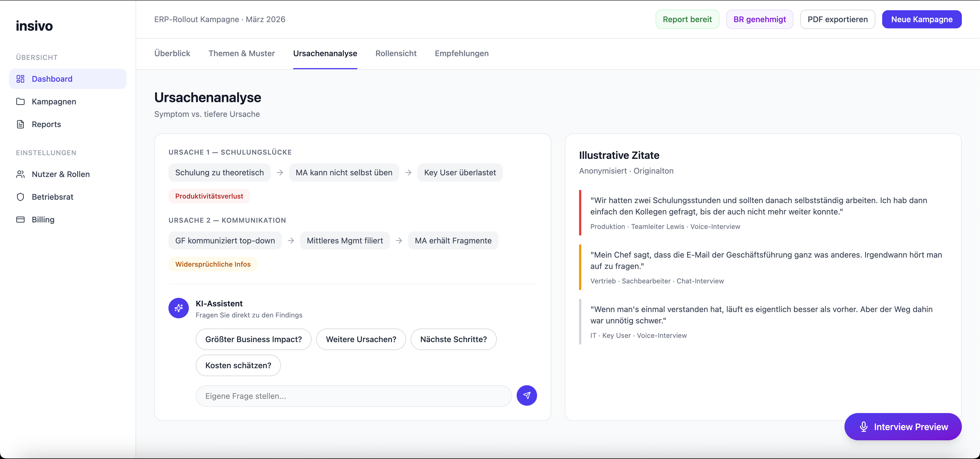Click the 'Eigene Frage stellen' input field
The image size is (980, 459).
pyautogui.click(x=353, y=396)
